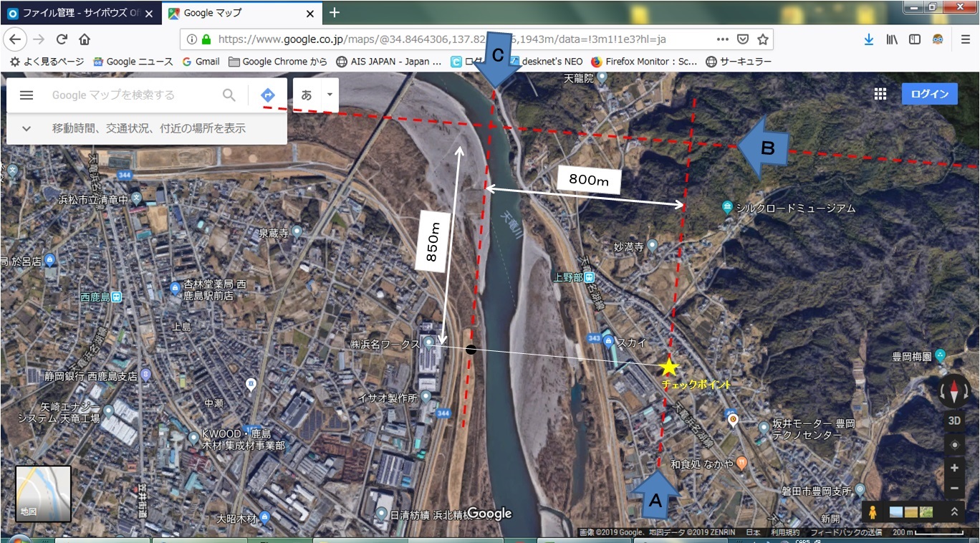Image resolution: width=980 pixels, height=543 pixels.
Task: Toggle 3D view on the map
Action: tap(954, 421)
